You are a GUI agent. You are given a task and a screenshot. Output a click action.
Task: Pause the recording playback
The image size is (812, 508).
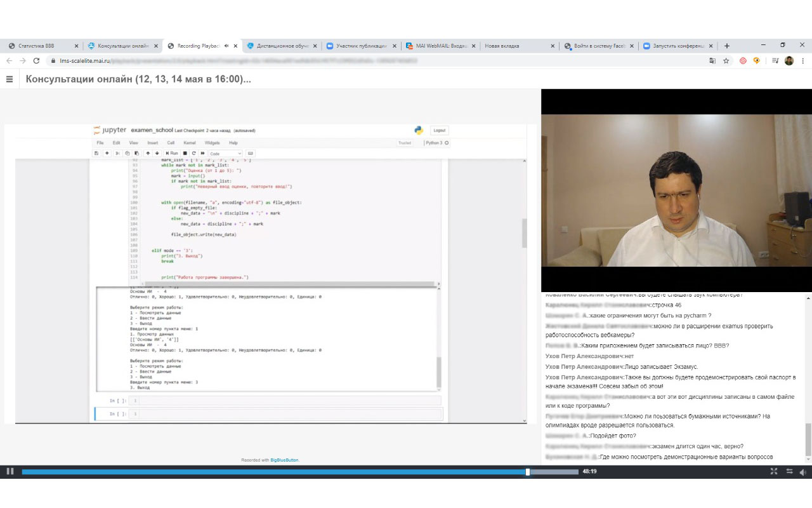coord(10,471)
